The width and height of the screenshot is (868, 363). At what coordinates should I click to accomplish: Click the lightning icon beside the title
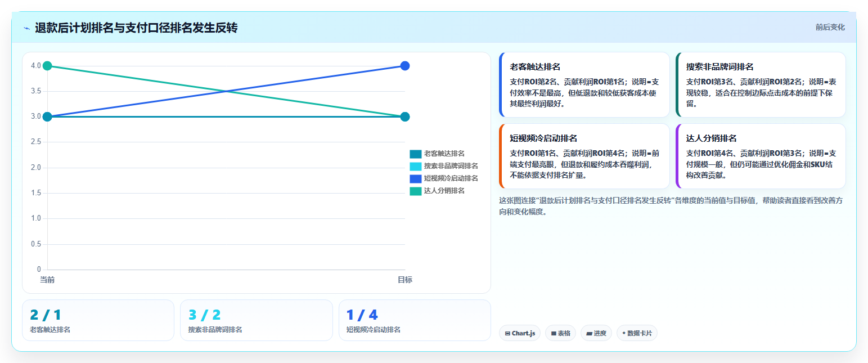[x=26, y=28]
